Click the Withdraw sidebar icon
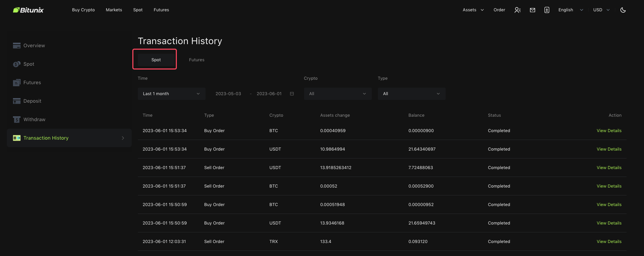Image resolution: width=644 pixels, height=256 pixels. click(17, 119)
